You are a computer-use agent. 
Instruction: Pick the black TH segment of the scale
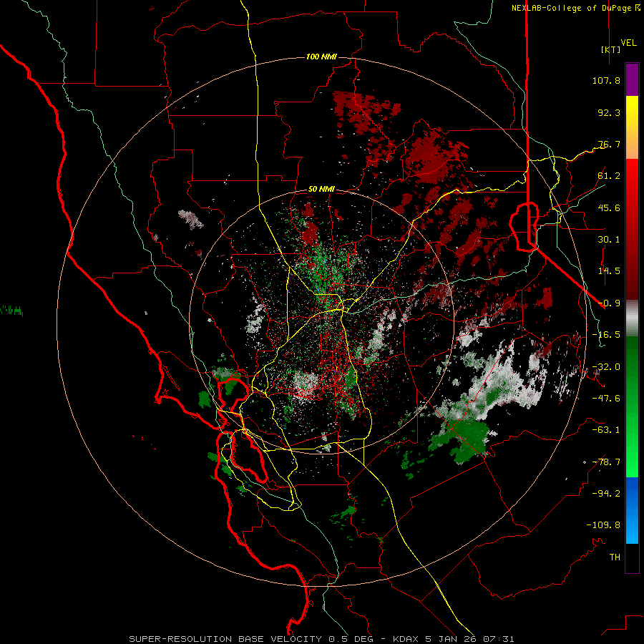[632, 558]
